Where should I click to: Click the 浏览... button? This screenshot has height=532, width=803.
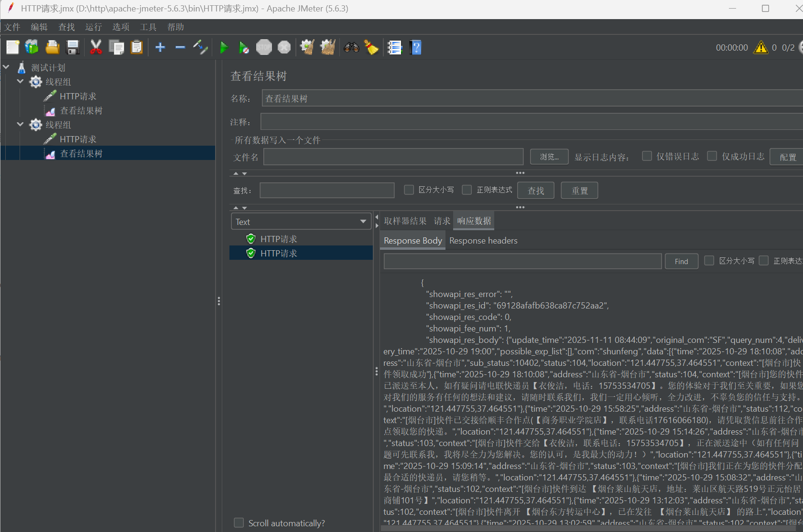click(x=549, y=157)
